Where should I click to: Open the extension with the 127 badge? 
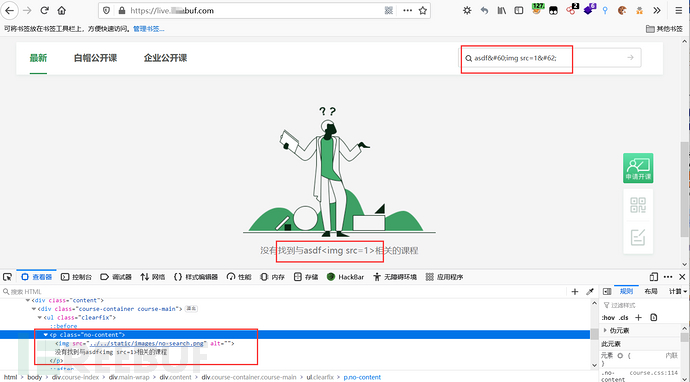pyautogui.click(x=537, y=9)
